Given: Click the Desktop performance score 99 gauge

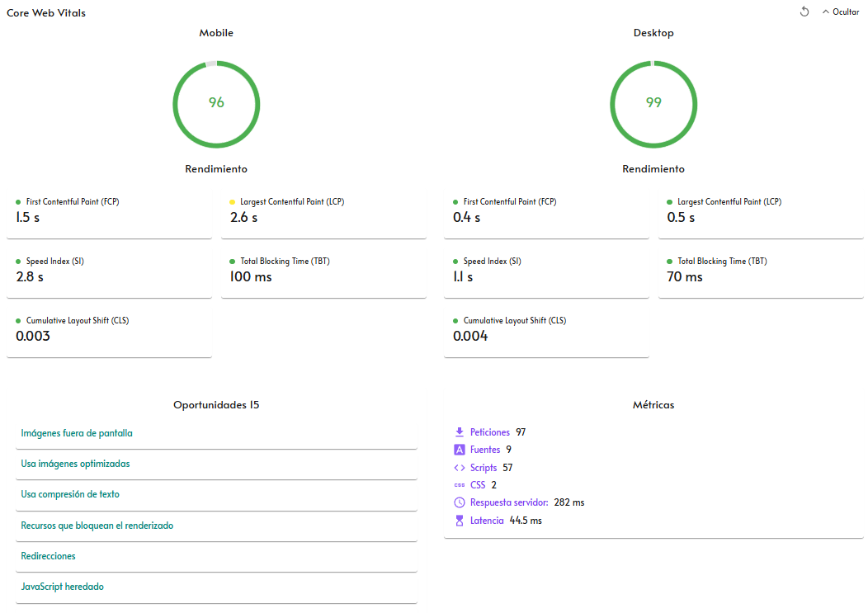Looking at the screenshot, I should 653,104.
